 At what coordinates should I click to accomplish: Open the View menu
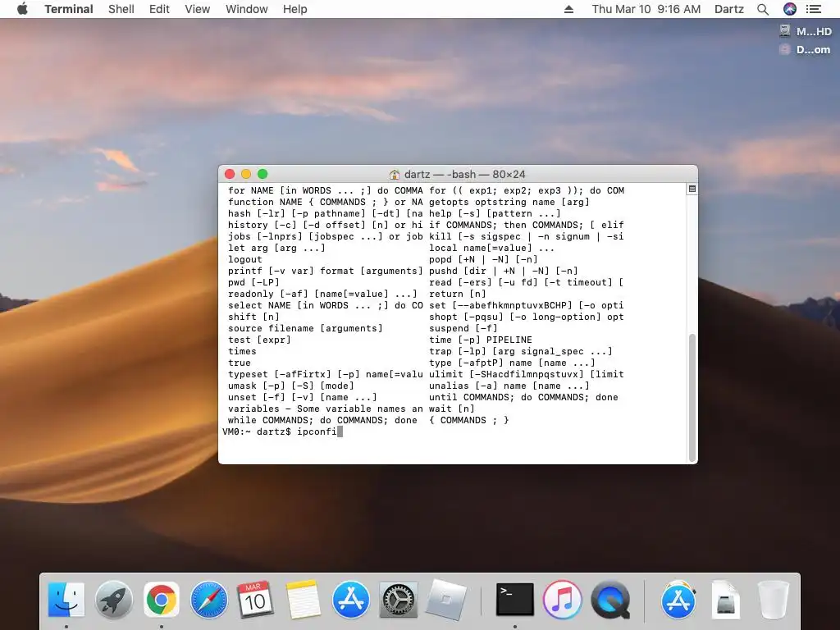point(197,9)
